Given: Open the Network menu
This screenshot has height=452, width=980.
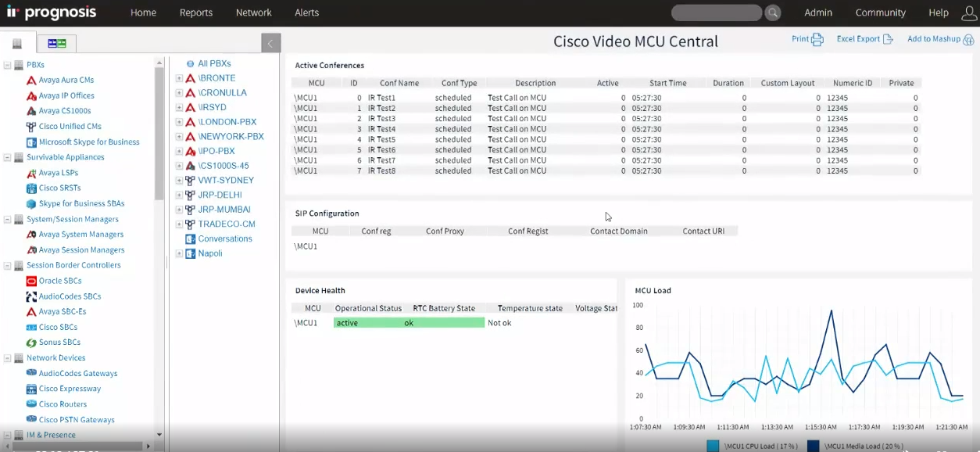Looking at the screenshot, I should [x=253, y=13].
